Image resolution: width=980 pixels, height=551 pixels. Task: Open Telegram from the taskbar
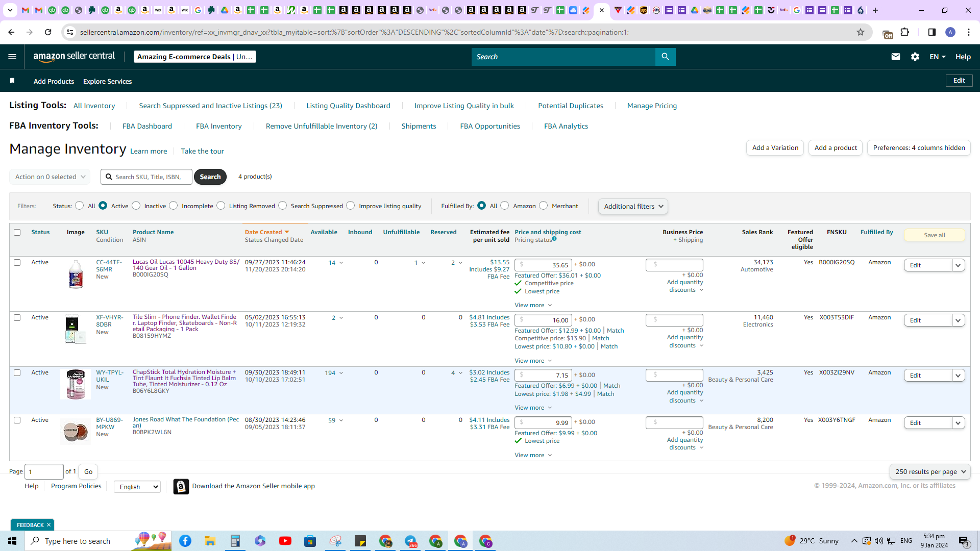point(411,541)
